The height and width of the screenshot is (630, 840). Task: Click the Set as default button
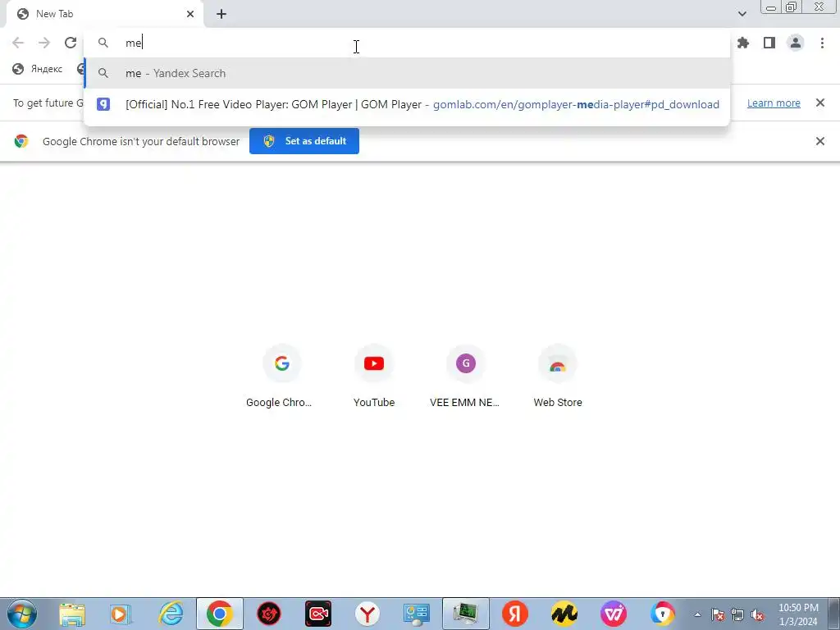pos(304,141)
